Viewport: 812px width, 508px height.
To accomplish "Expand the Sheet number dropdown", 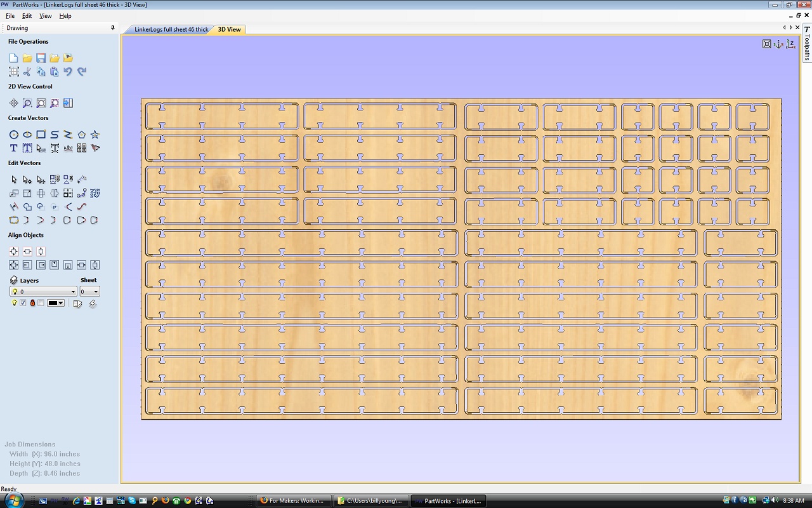I will click(x=96, y=291).
